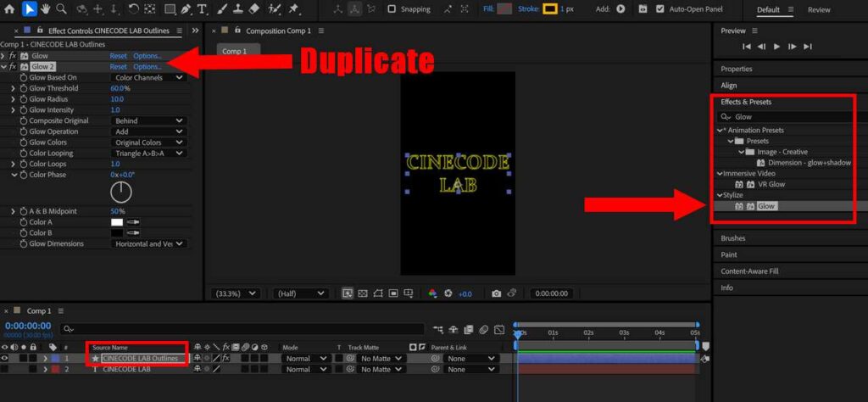
Task: Toggle Shy layers hide switch in timeline
Action: pyautogui.click(x=454, y=330)
